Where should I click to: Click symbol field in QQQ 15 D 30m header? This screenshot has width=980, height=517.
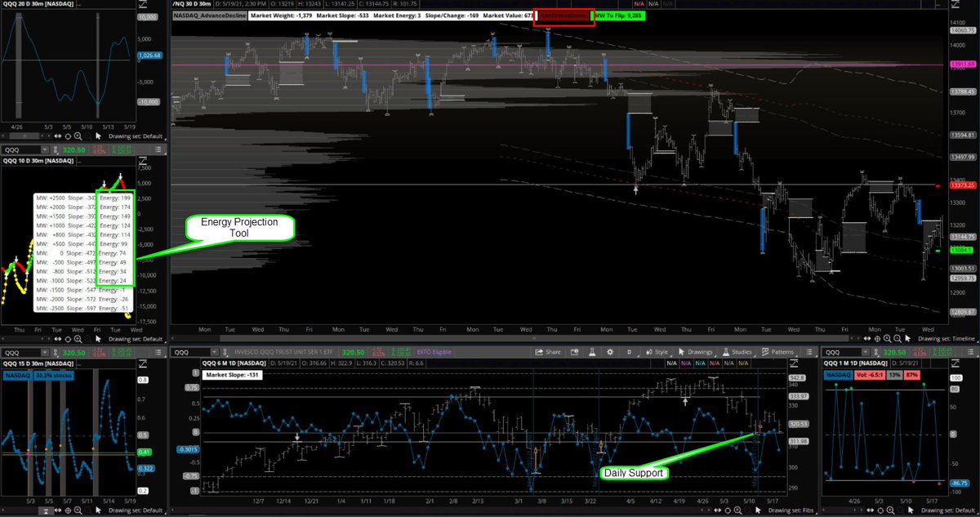[x=21, y=353]
